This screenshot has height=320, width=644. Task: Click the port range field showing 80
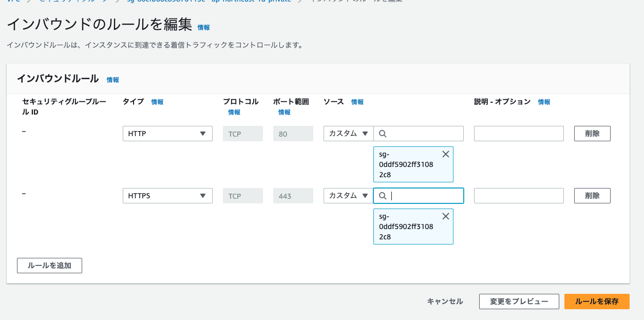(x=293, y=134)
